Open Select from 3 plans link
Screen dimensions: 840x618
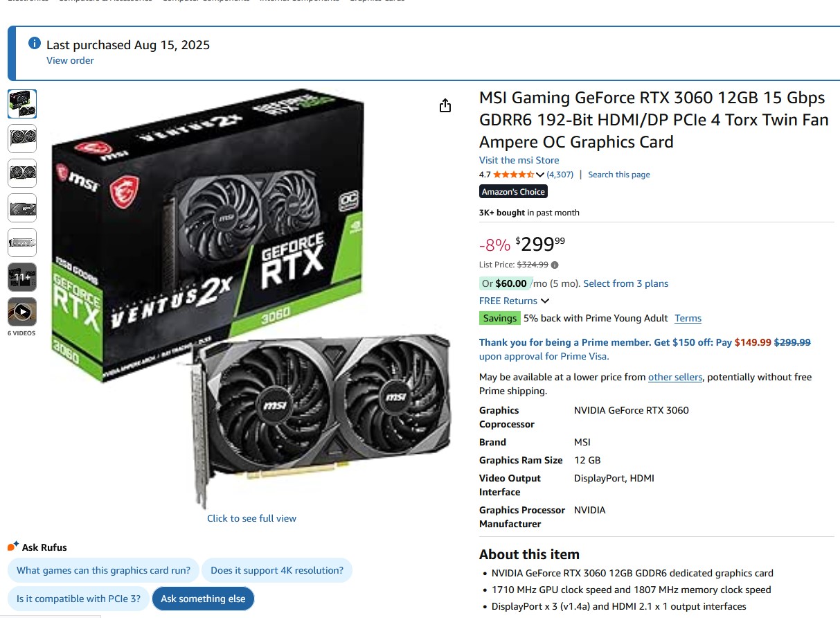[626, 283]
